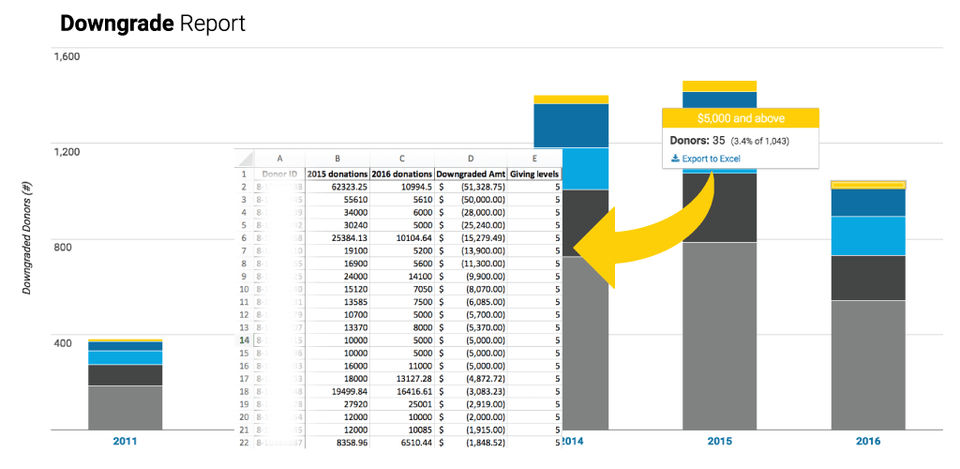The height and width of the screenshot is (469, 960).
Task: Select column B header in spreadsheet
Action: 337,158
